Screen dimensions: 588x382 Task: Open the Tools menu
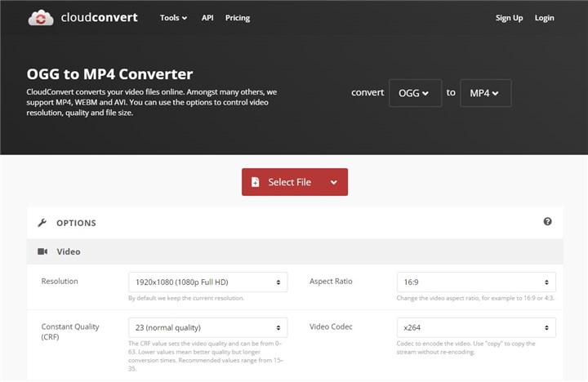click(173, 18)
